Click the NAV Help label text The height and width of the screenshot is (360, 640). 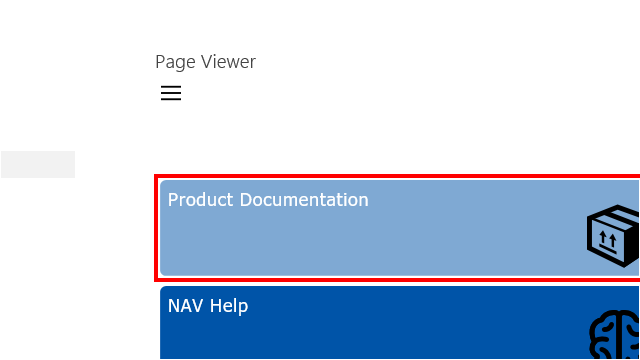point(208,306)
